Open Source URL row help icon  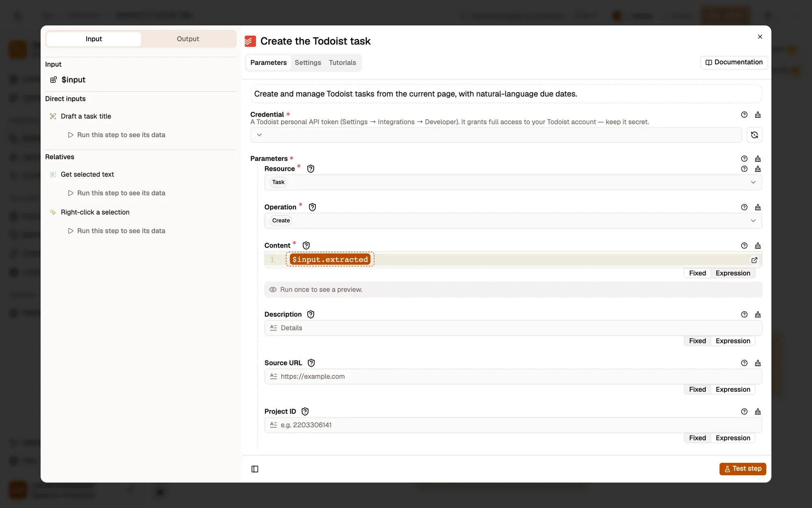tap(744, 363)
